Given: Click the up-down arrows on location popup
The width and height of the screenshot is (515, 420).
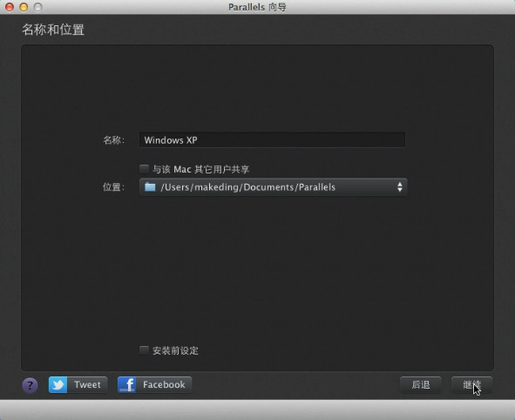Looking at the screenshot, I should tap(399, 187).
